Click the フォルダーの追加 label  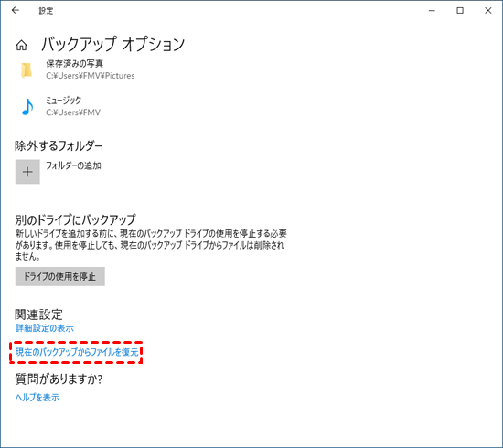(x=73, y=165)
